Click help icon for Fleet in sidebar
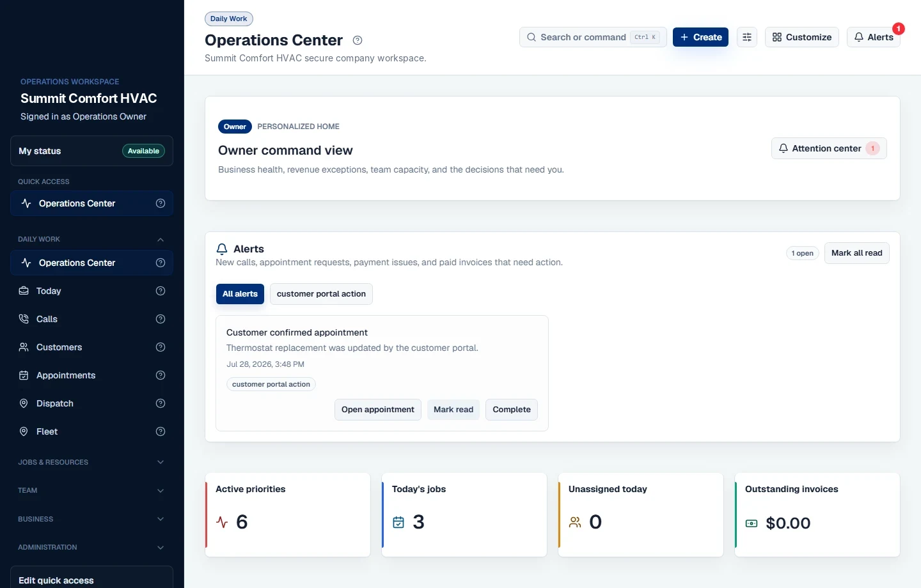Viewport: 921px width, 588px height. [x=161, y=431]
